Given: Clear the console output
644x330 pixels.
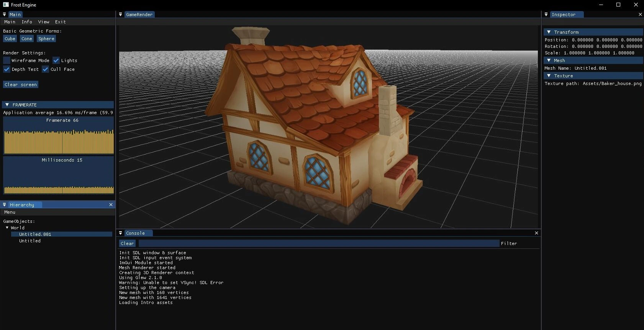Looking at the screenshot, I should pos(127,243).
